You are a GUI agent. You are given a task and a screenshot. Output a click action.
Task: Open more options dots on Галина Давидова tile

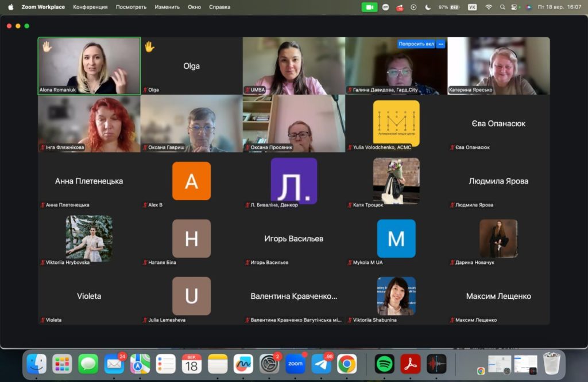coord(441,44)
